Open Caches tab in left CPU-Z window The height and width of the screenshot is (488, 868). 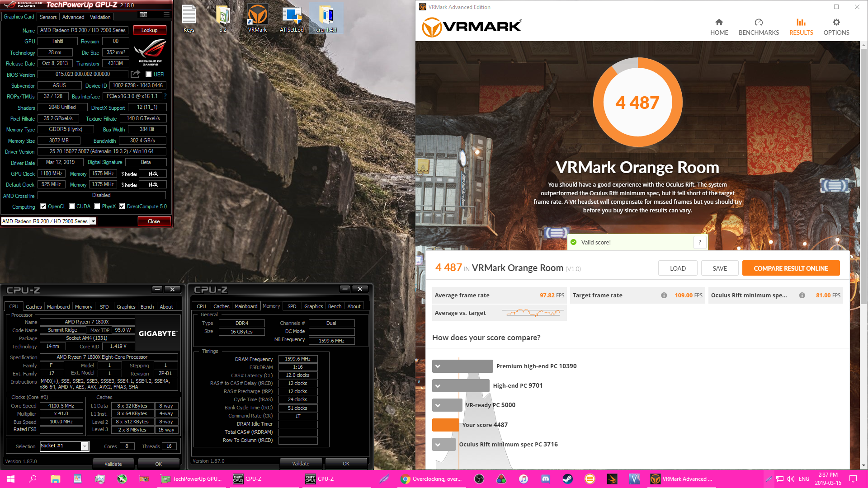(x=33, y=307)
